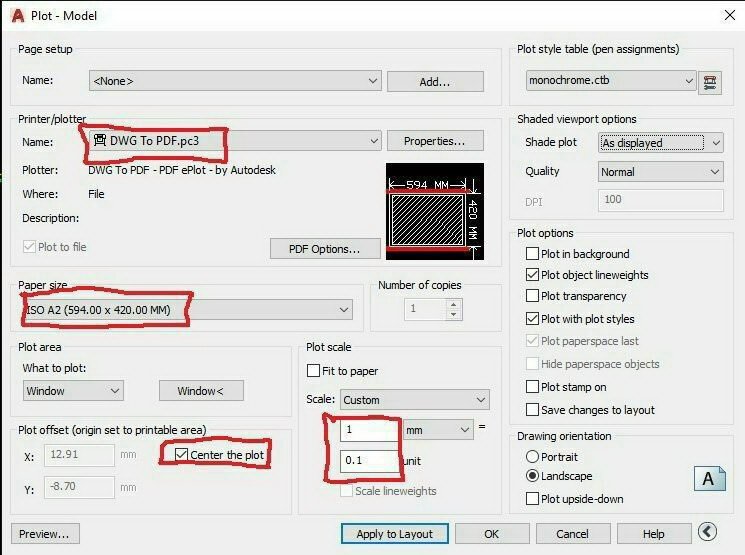This screenshot has width=745, height=555.
Task: Click the Window< selection button
Action: (x=201, y=391)
